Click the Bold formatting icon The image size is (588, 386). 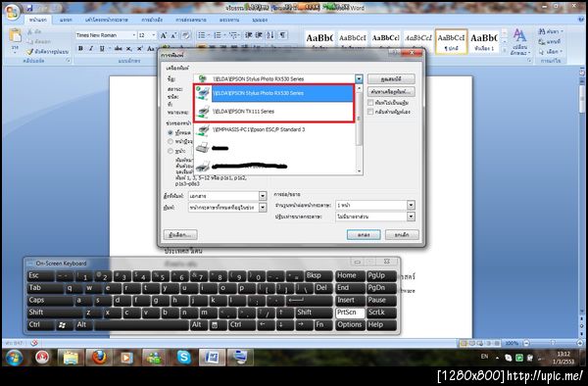80,48
